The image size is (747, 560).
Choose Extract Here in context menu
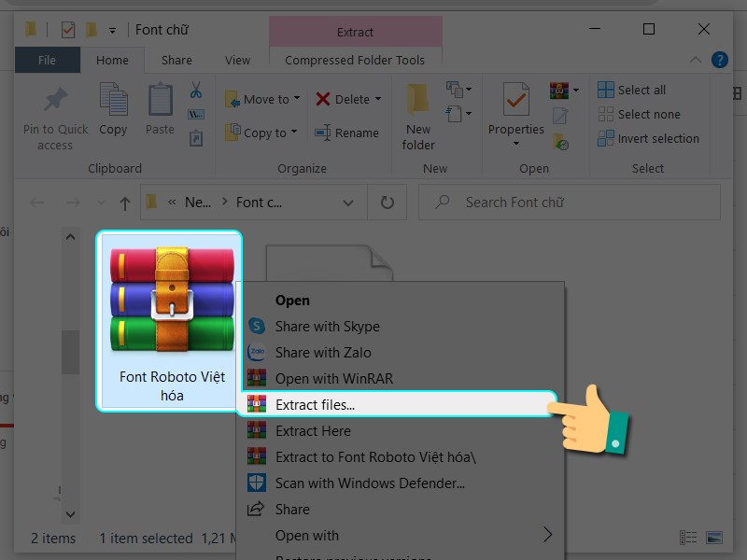click(401, 431)
